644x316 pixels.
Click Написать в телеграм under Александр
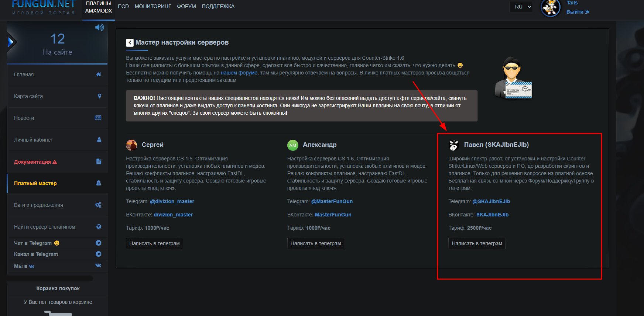(x=316, y=243)
